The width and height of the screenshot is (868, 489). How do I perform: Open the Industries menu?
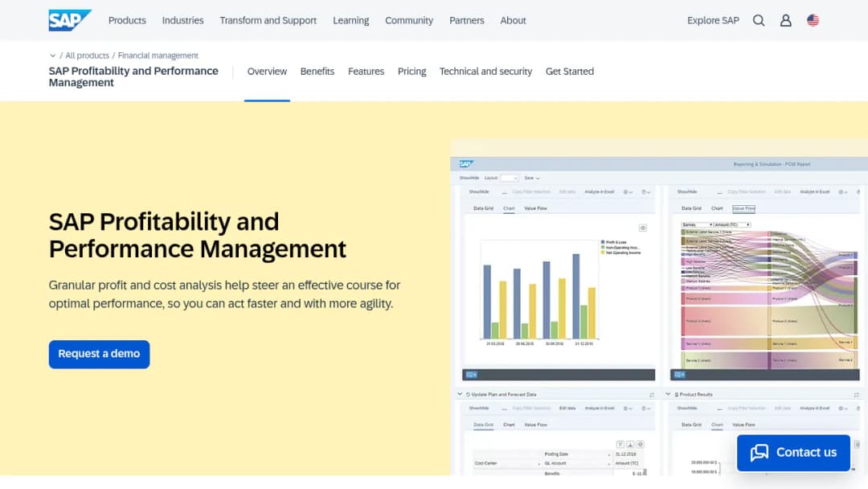coord(182,20)
